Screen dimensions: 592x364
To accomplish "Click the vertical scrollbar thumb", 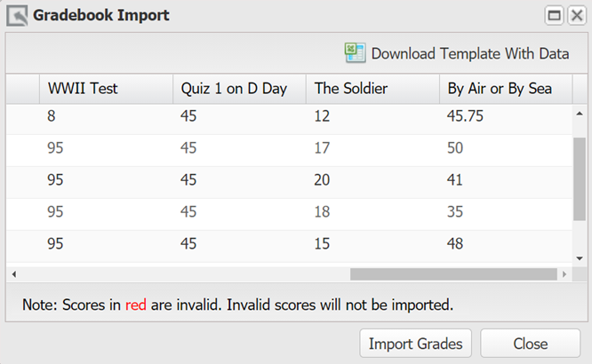I will pyautogui.click(x=580, y=178).
